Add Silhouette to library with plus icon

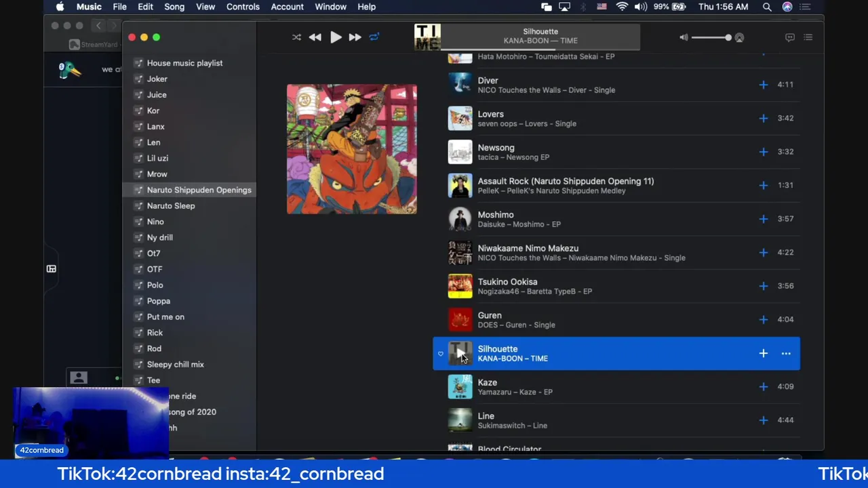(764, 353)
